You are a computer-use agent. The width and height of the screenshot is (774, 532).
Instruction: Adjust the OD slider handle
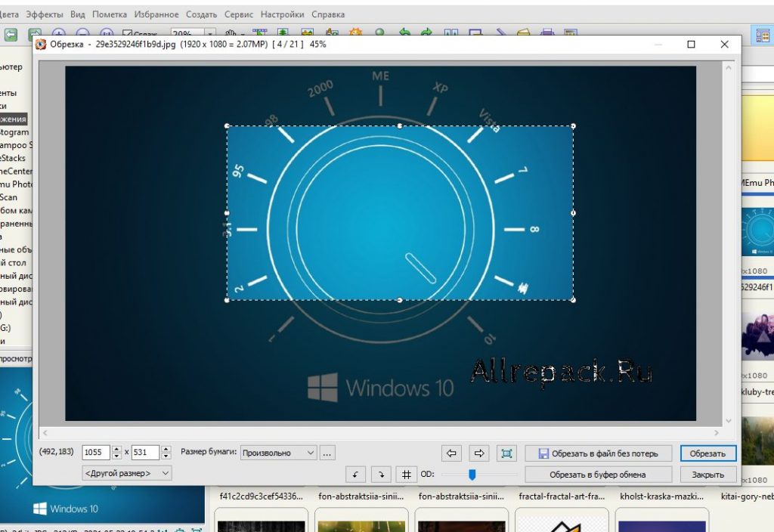[x=472, y=475]
